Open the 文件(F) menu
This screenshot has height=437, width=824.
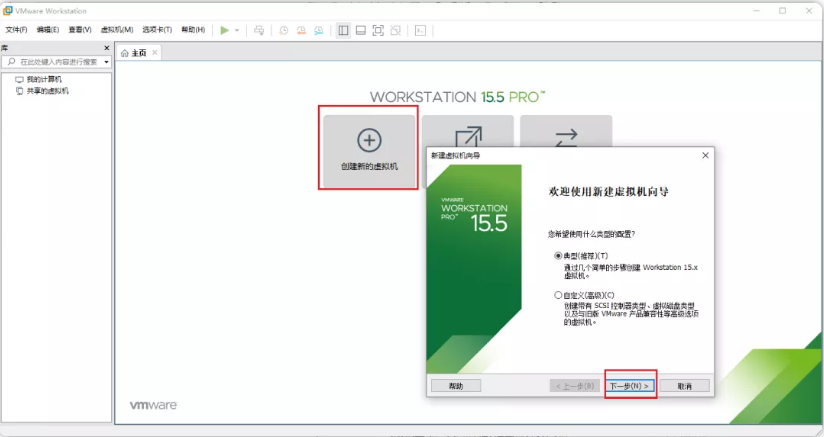point(16,30)
